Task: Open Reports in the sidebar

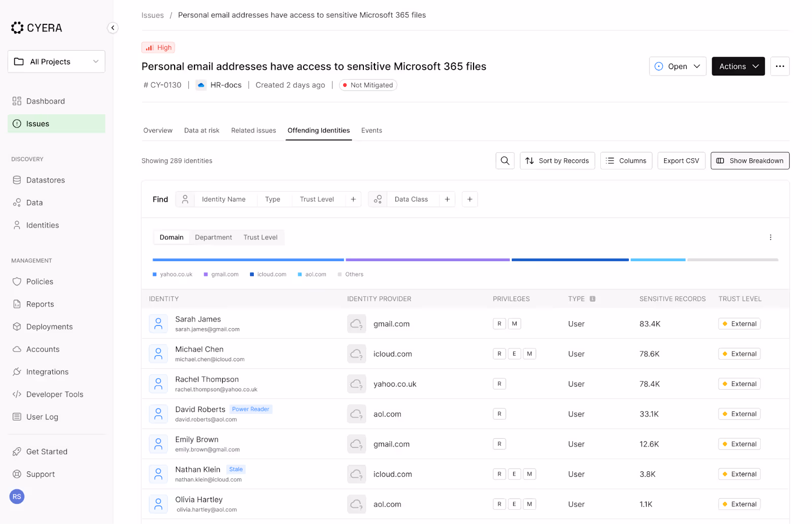Action: tap(56, 304)
